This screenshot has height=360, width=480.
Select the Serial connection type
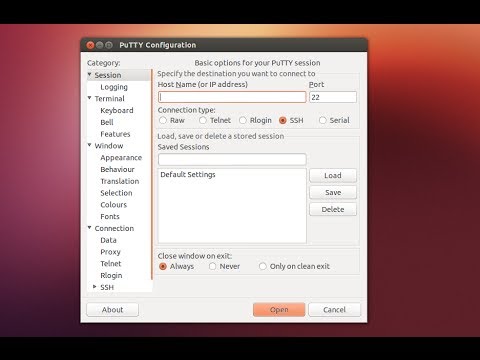click(323, 120)
